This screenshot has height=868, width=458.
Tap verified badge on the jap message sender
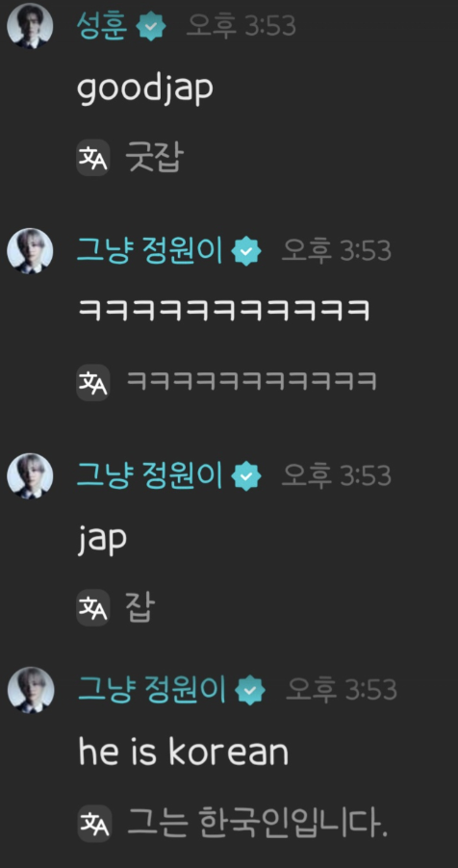pos(246,476)
